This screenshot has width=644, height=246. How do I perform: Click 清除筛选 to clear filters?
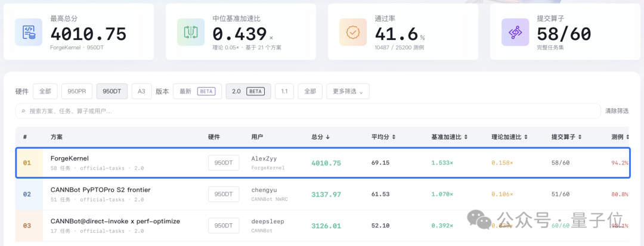tap(617, 111)
